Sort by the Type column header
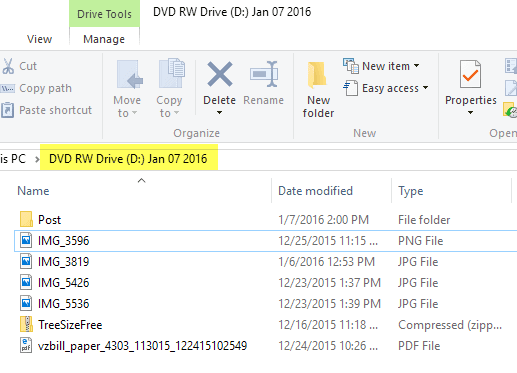Image resolution: width=517 pixels, height=373 pixels. 411,191
